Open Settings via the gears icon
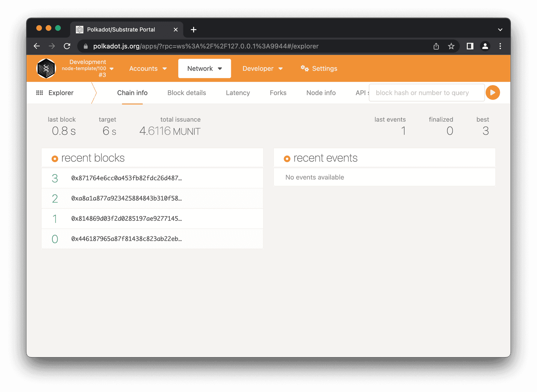Screen dimensions: 537x392 coord(304,68)
